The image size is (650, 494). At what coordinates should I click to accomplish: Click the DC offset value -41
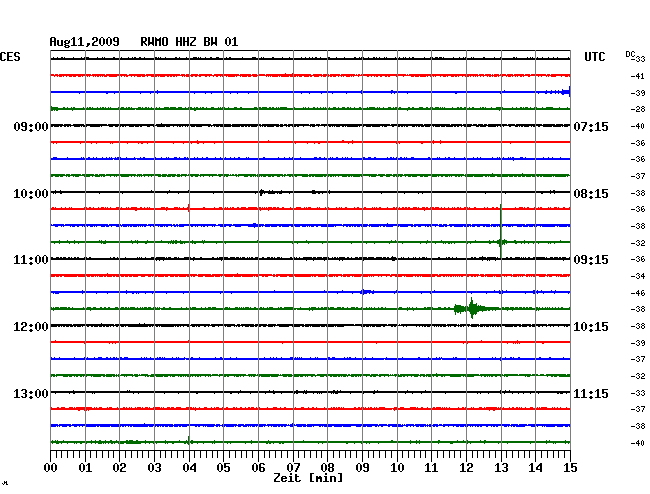click(x=638, y=76)
